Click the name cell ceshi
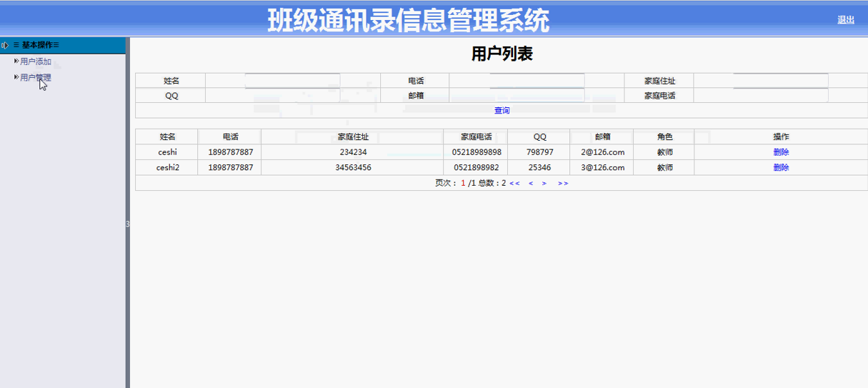 tap(167, 152)
